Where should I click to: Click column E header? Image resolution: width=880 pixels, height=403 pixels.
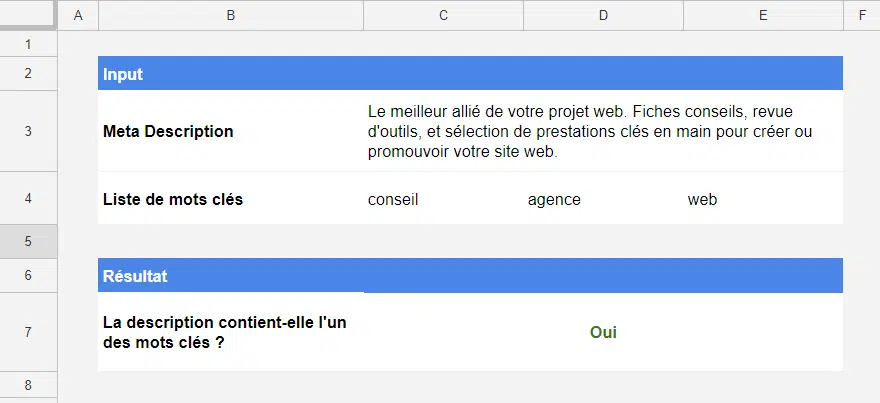pos(763,15)
